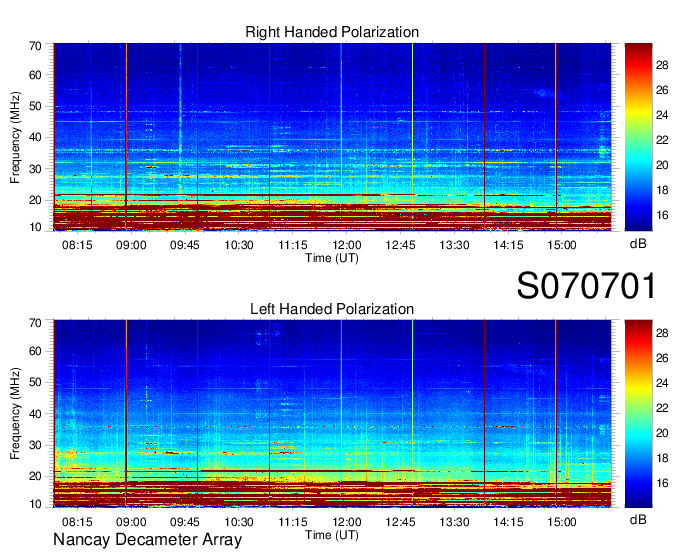Viewport: 680px width, 552px height.
Task: Click the "28" value on Right Handed colorbar
Action: 662,65
